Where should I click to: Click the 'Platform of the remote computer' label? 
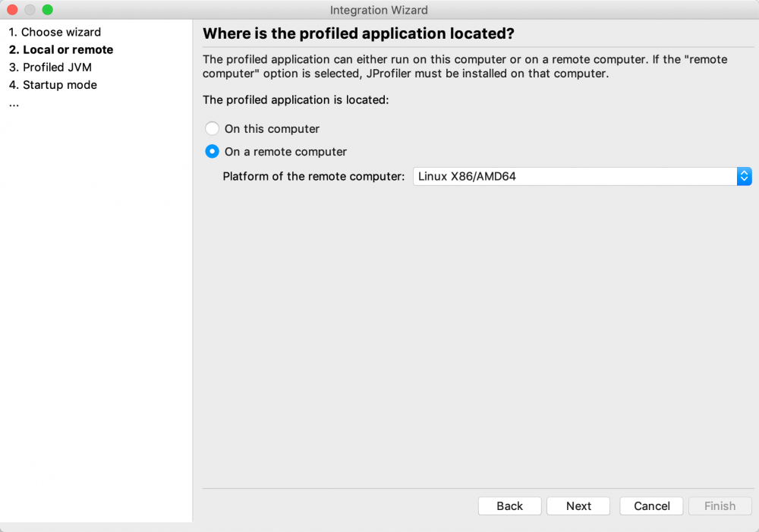(310, 176)
